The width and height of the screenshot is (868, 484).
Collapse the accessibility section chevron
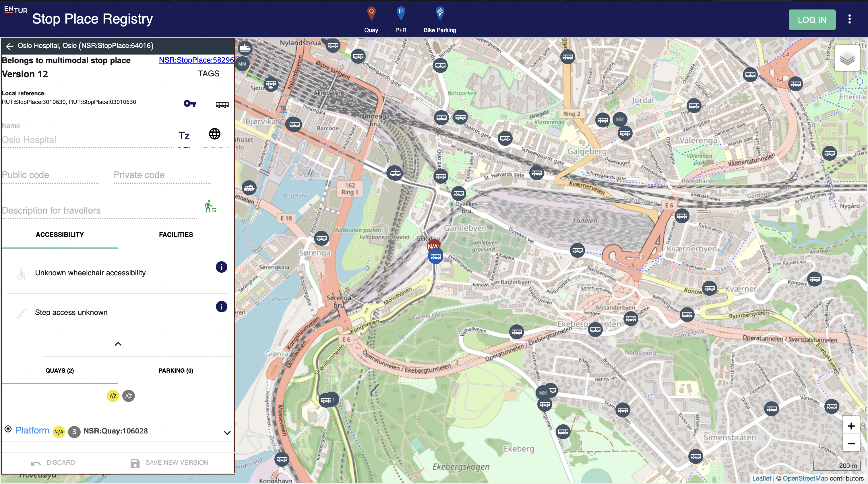[118, 344]
